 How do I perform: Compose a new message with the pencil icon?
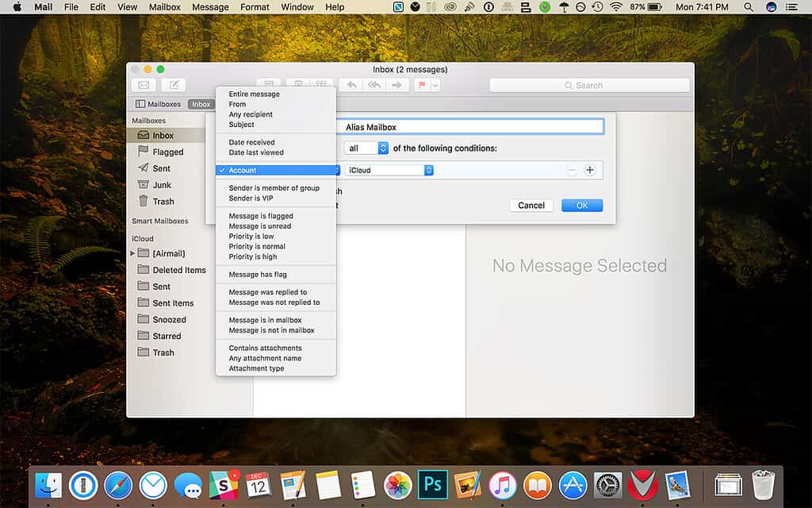point(174,85)
